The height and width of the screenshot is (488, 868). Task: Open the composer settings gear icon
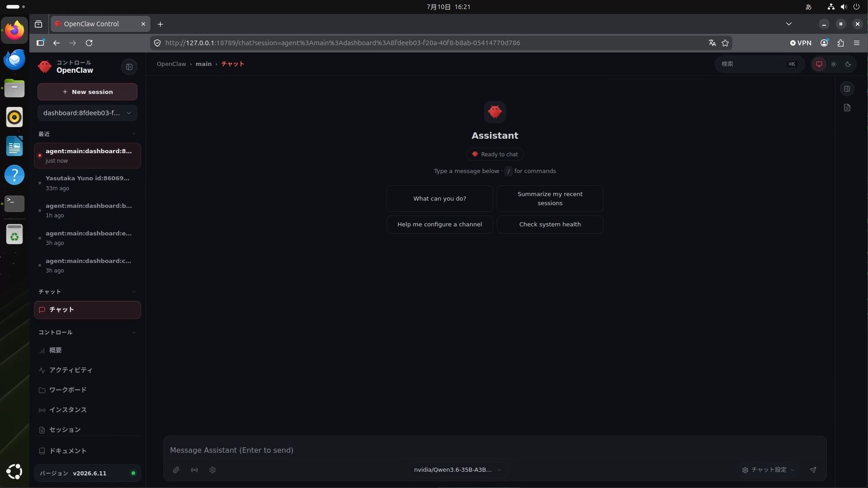(212, 470)
